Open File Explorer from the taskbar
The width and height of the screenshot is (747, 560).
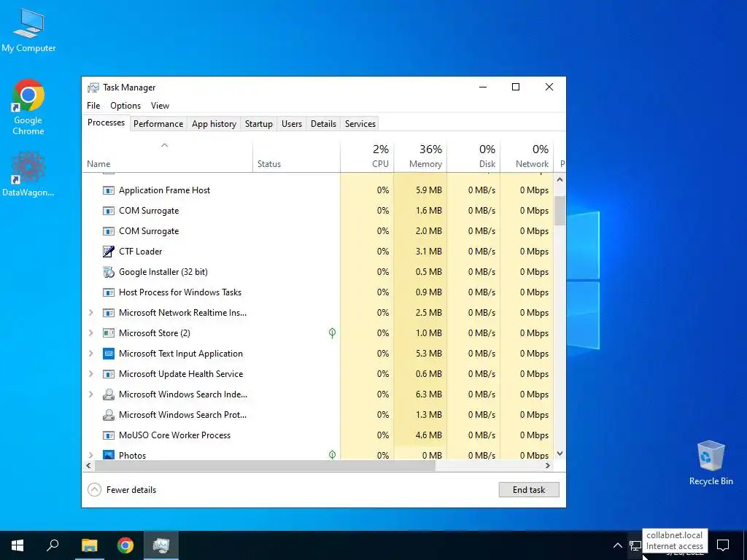point(89,545)
